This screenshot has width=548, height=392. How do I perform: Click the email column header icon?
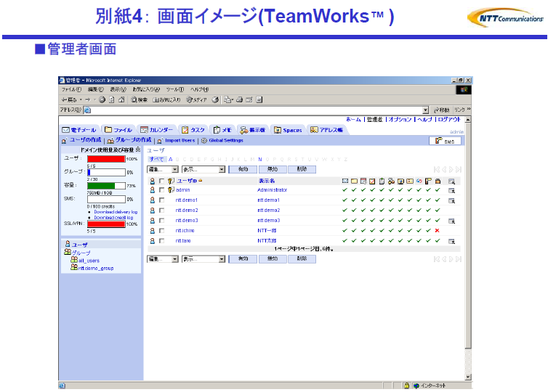click(345, 181)
